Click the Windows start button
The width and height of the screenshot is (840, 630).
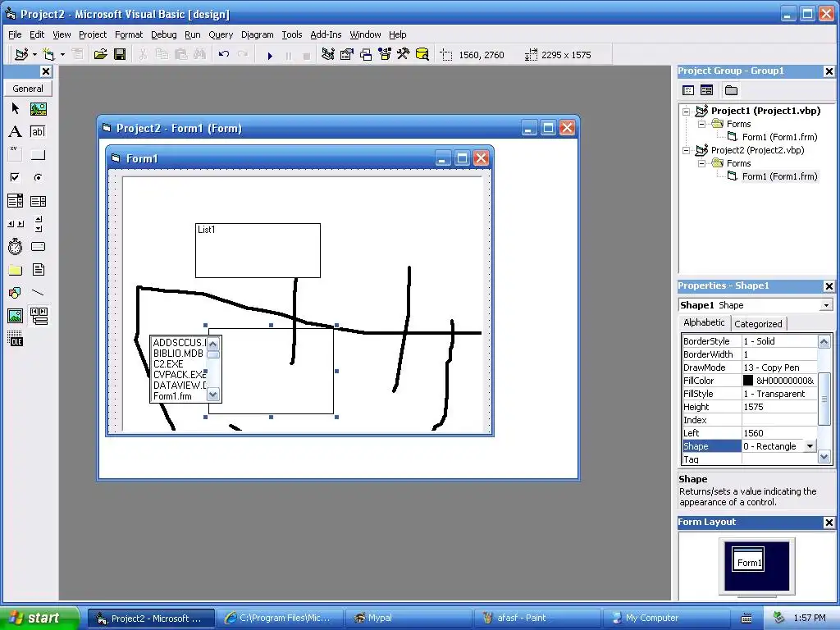pos(39,618)
